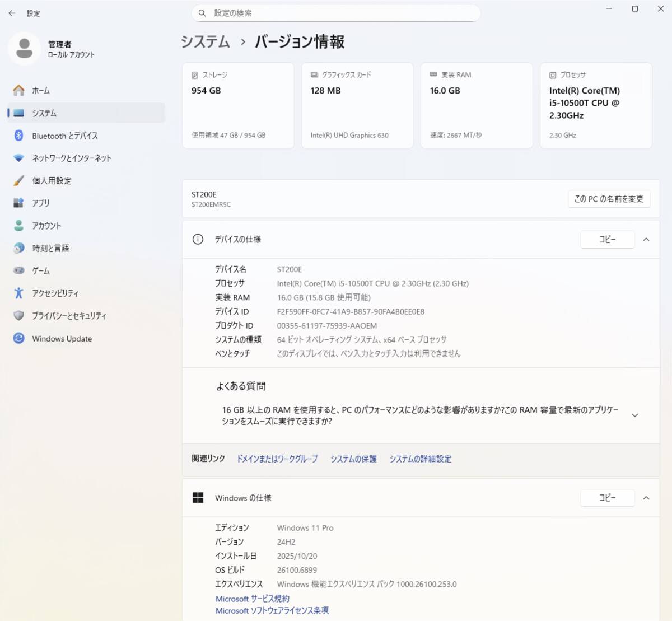Collapse the Windows の仕様 section
This screenshot has height=621, width=672.
646,498
